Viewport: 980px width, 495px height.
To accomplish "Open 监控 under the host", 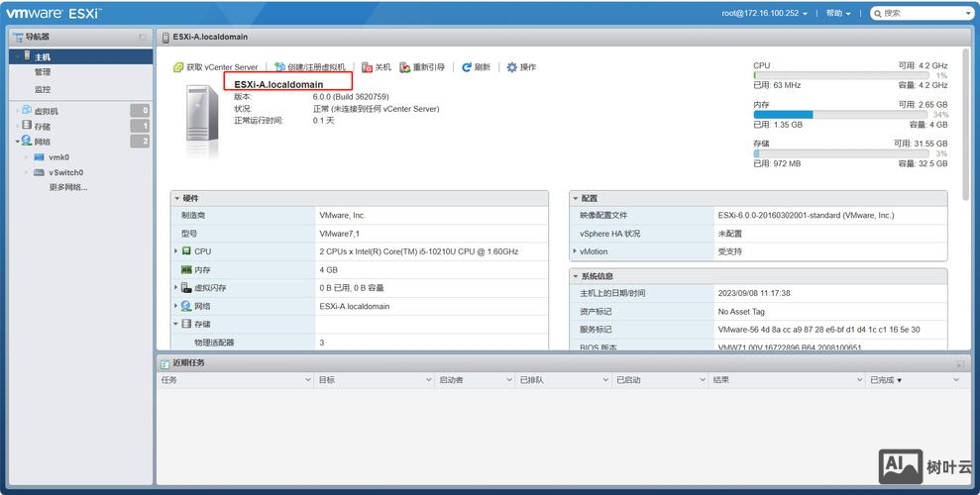I will (43, 89).
